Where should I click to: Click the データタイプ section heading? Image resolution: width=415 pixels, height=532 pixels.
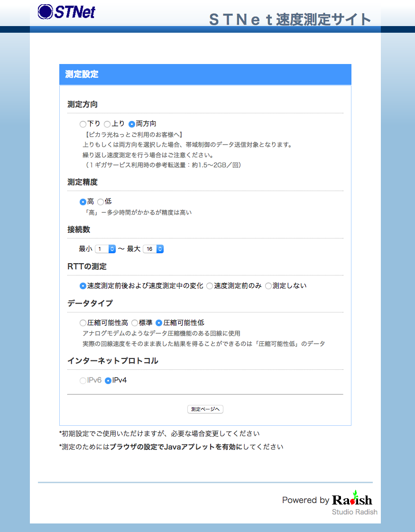(90, 303)
